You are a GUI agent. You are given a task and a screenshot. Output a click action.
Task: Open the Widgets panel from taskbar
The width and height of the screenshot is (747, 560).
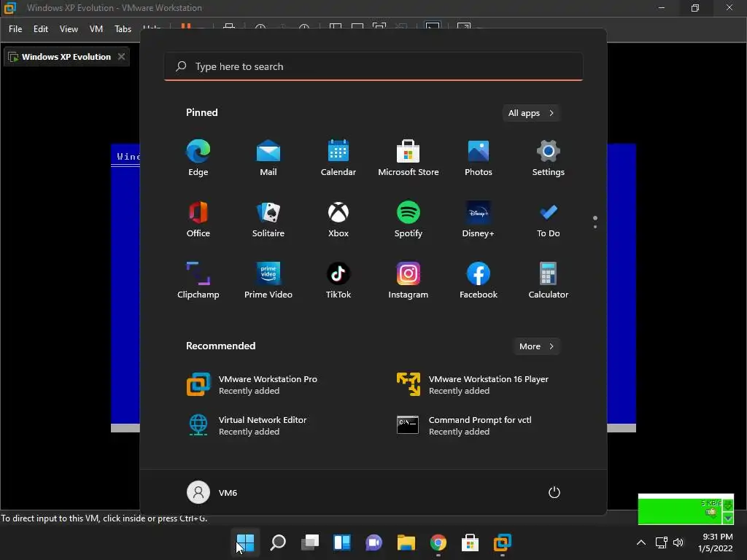tap(342, 542)
